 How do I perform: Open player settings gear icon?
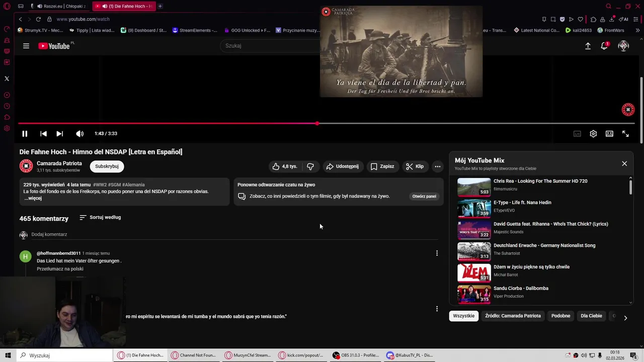click(593, 134)
